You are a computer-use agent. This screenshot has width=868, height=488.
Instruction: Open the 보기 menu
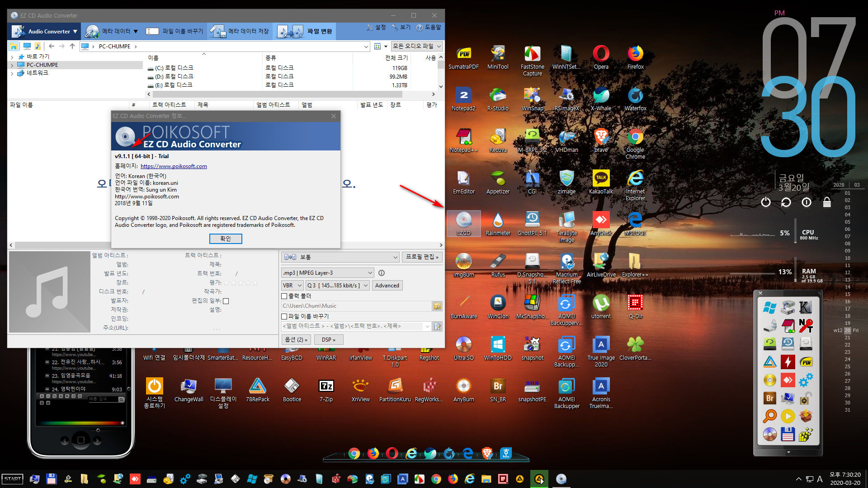[401, 28]
